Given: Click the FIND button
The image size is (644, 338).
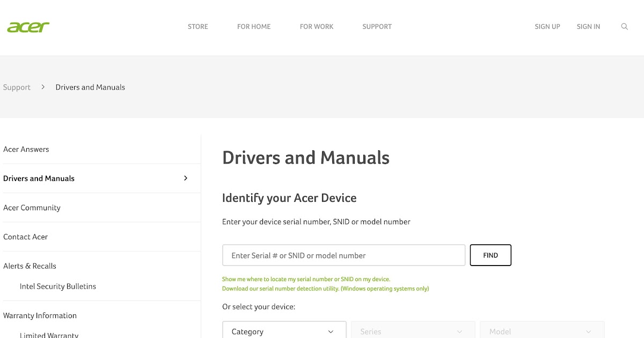Looking at the screenshot, I should tap(491, 255).
